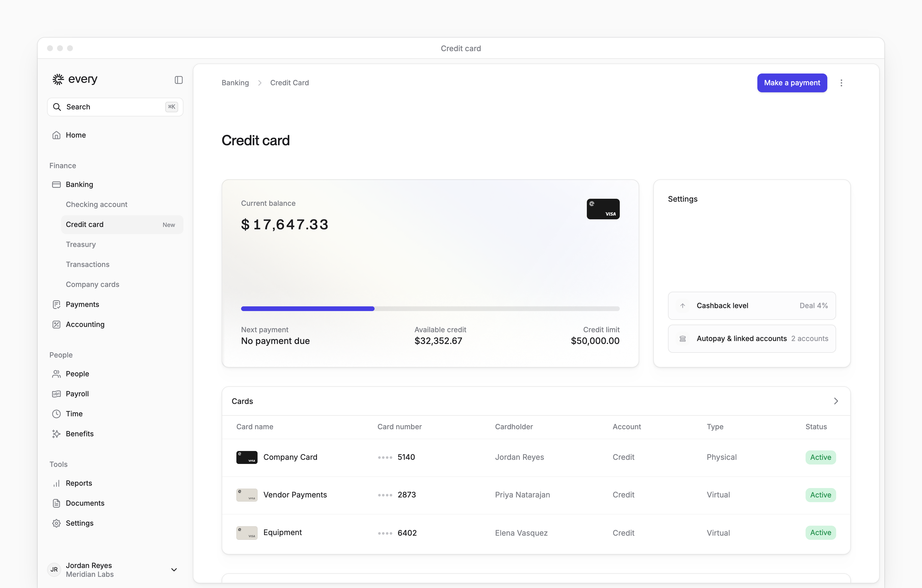This screenshot has height=588, width=922.
Task: Click the People users icon
Action: (x=56, y=374)
